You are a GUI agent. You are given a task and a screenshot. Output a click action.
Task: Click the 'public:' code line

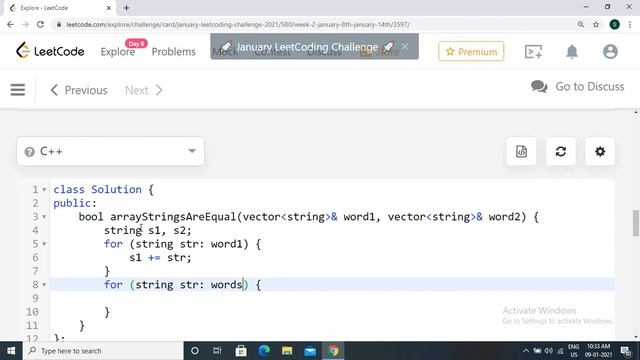[x=75, y=203]
